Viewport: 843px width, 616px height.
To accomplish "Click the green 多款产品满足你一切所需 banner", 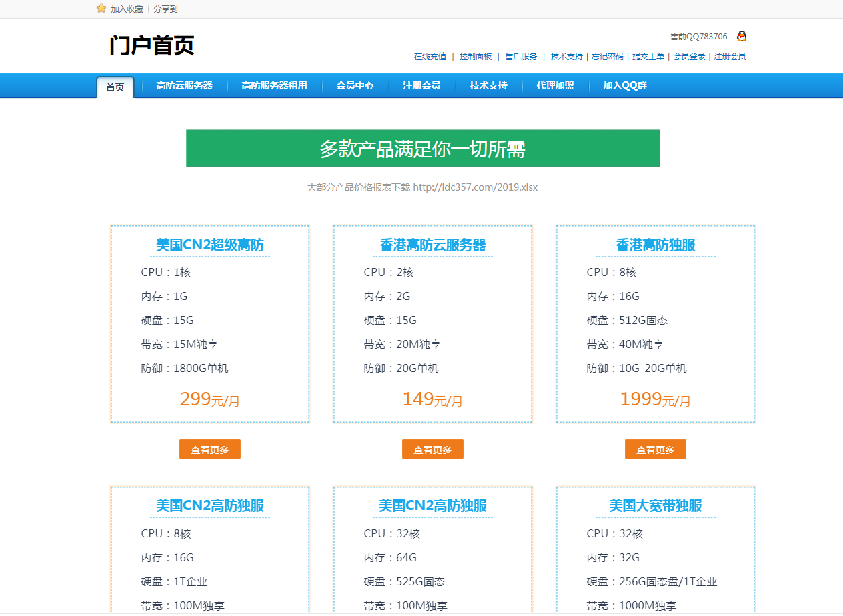I will (422, 149).
